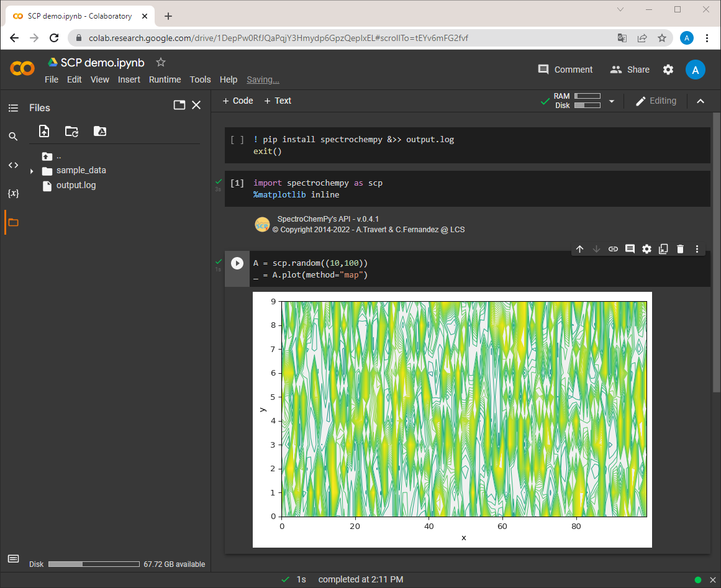This screenshot has width=721, height=588.
Task: Open the variables inspector icon
Action: (x=13, y=194)
